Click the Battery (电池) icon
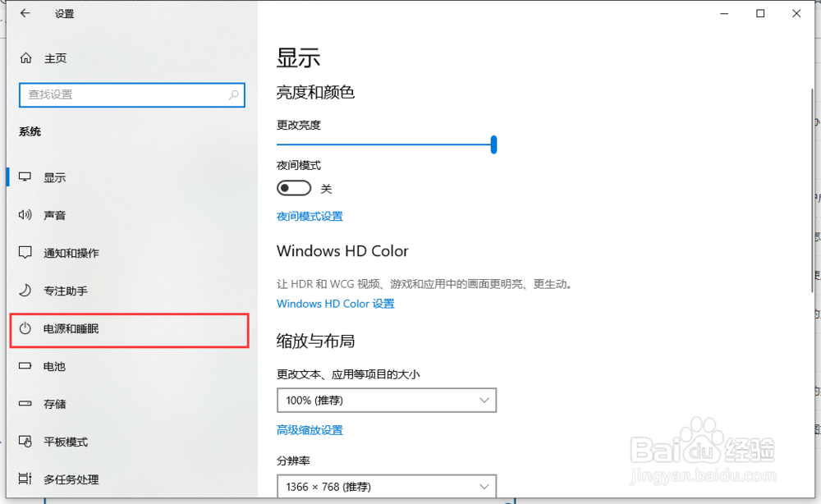821x504 pixels. [x=25, y=366]
